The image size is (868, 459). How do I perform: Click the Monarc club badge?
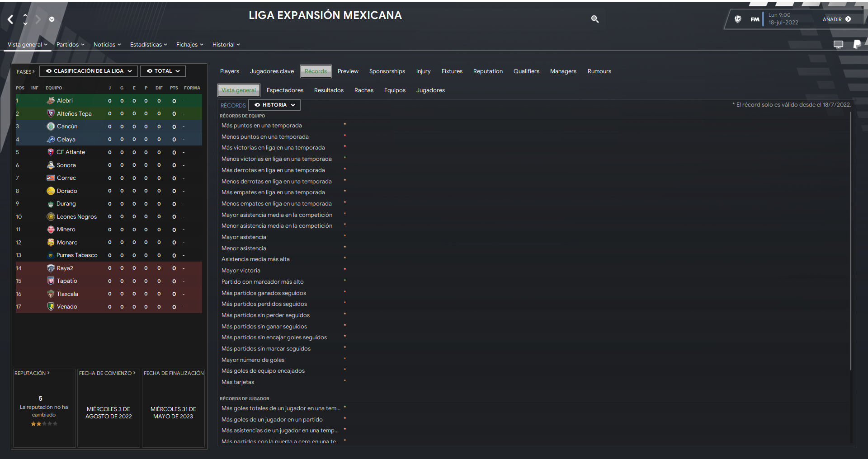(51, 242)
